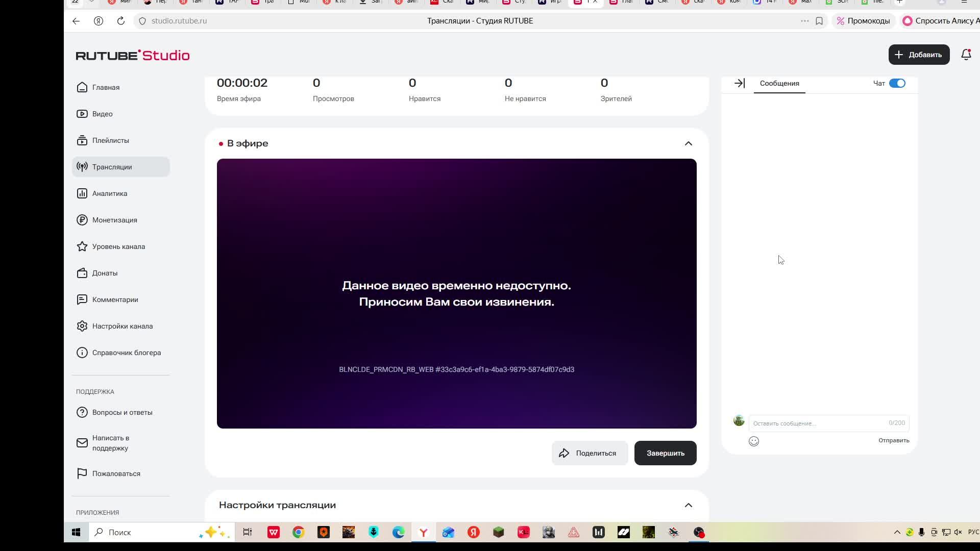Open Промокоды in browser toolbar

pyautogui.click(x=864, y=21)
